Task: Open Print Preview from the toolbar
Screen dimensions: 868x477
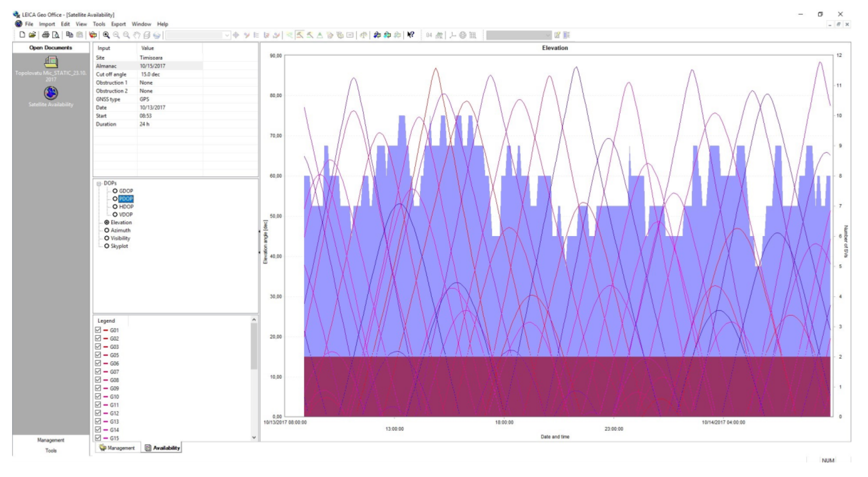Action: coord(55,35)
